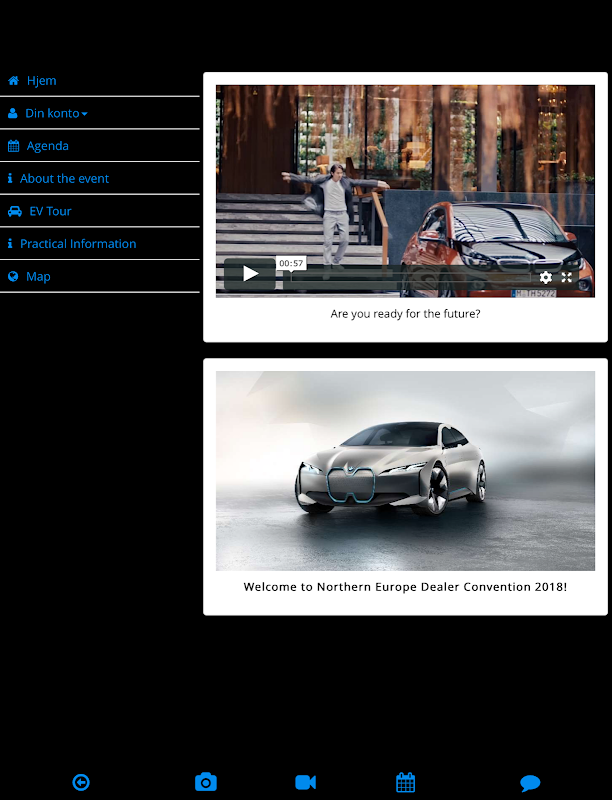This screenshot has height=800, width=612.
Task: Open the calendar icon in bottom bar
Action: [405, 782]
